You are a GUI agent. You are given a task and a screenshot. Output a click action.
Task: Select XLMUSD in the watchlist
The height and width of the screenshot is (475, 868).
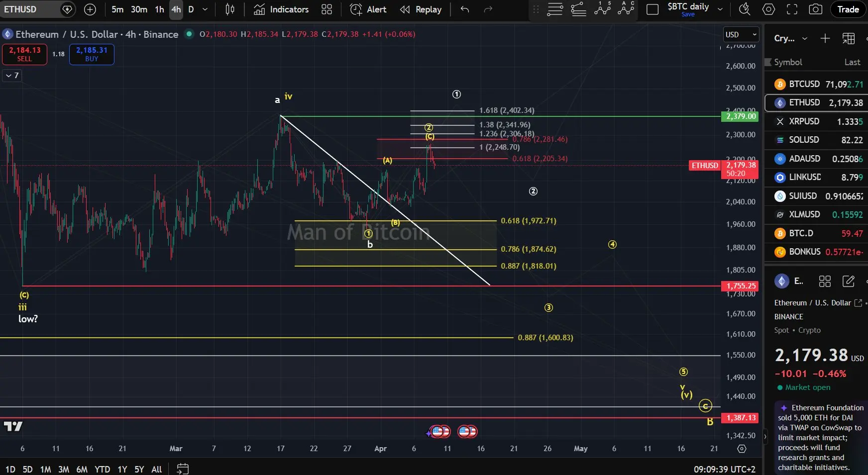(x=816, y=214)
